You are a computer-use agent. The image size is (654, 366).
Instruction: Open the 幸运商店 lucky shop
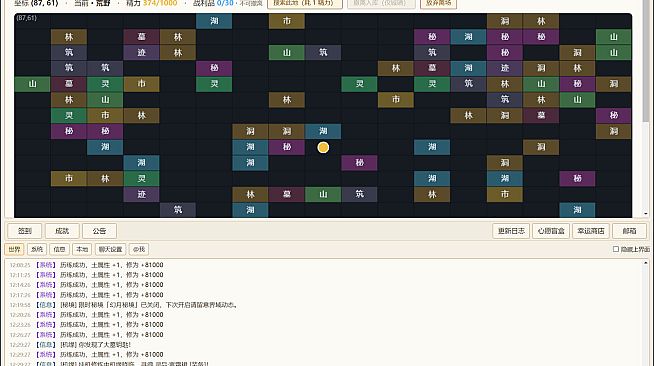591,231
